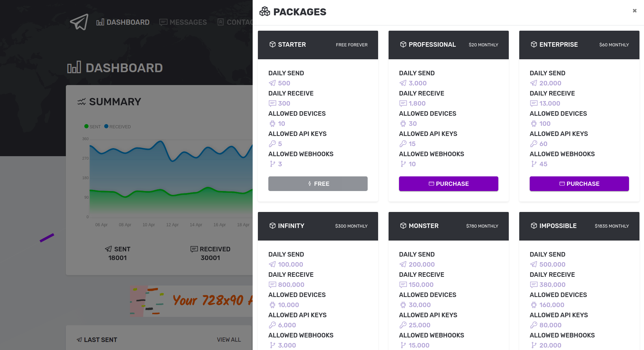Click the Monster package box icon

[403, 226]
